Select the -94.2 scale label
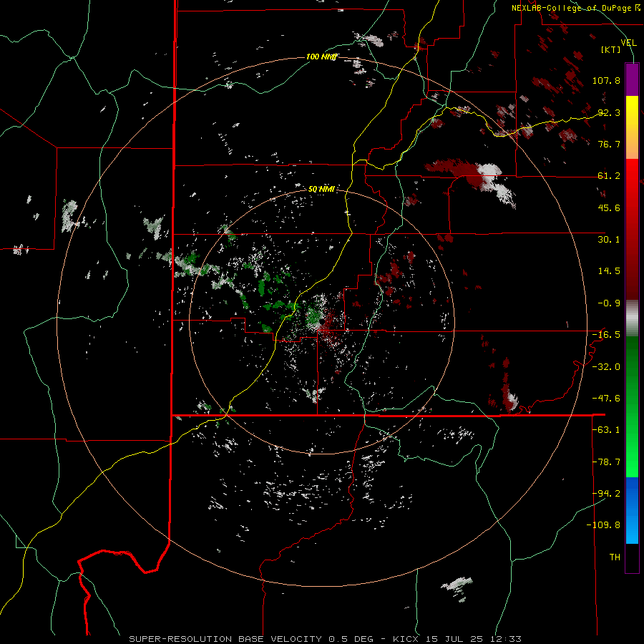644x644 pixels. click(606, 493)
